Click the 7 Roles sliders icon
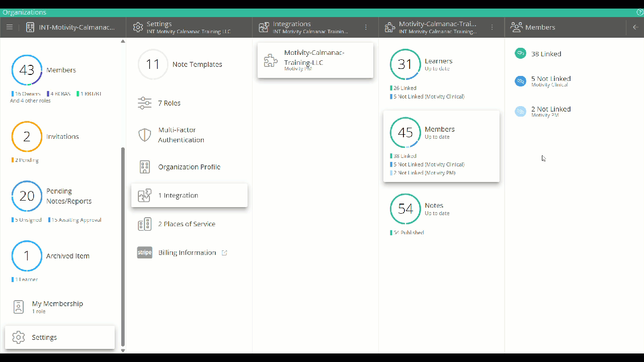Viewport: 644px width, 362px height. (144, 103)
